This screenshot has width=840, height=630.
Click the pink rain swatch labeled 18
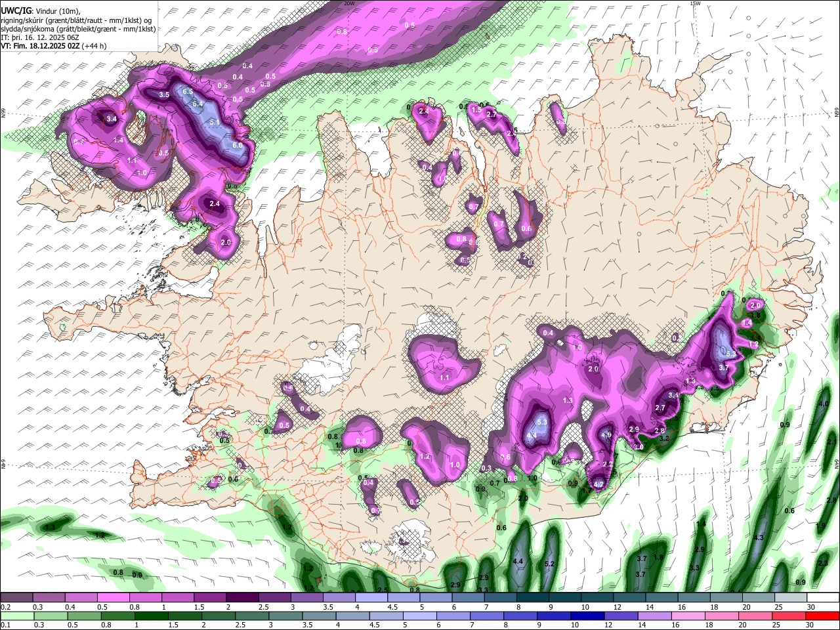[x=721, y=616]
